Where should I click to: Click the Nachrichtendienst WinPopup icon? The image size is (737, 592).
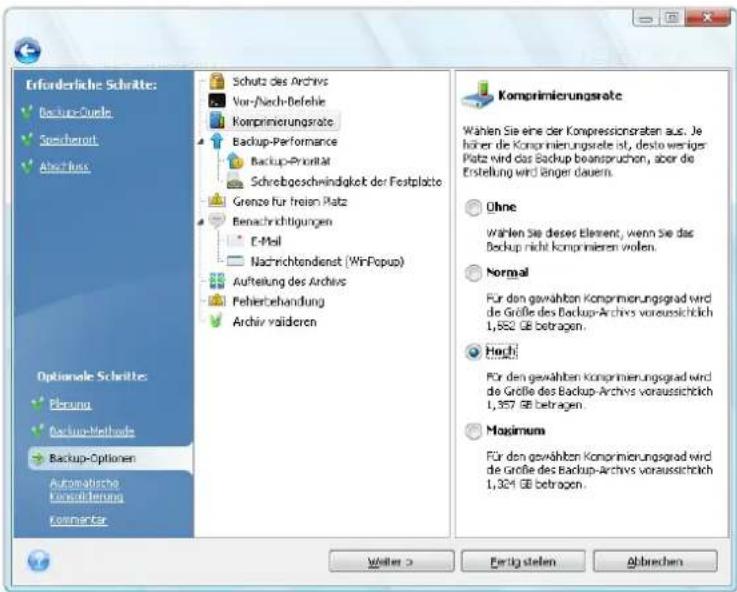[235, 261]
